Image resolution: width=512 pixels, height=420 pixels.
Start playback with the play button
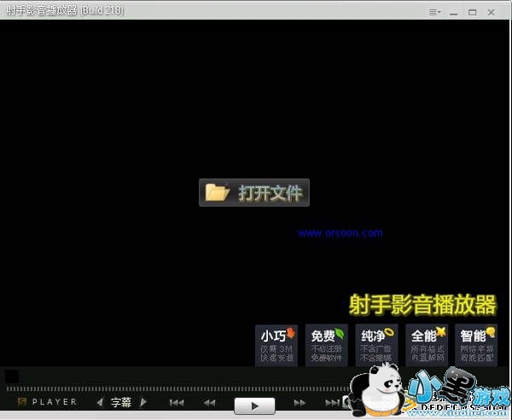pyautogui.click(x=254, y=406)
